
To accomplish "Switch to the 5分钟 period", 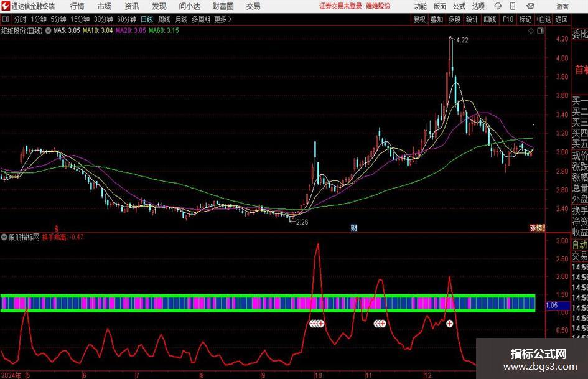I will point(58,19).
